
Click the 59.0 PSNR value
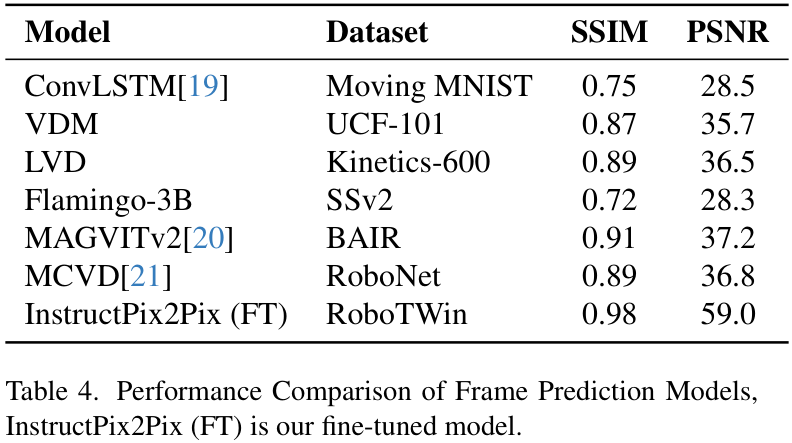728,314
